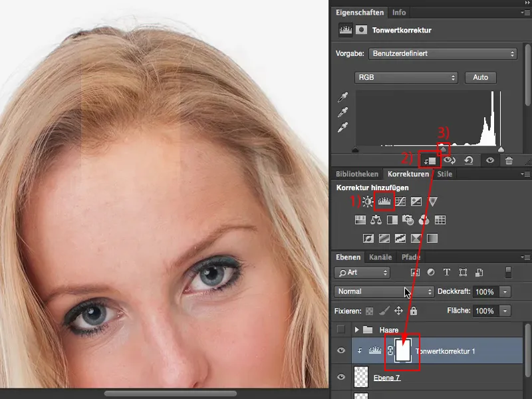Select the mask icon in Properties header
Viewport: 532px width, 399px height.
[x=361, y=30]
